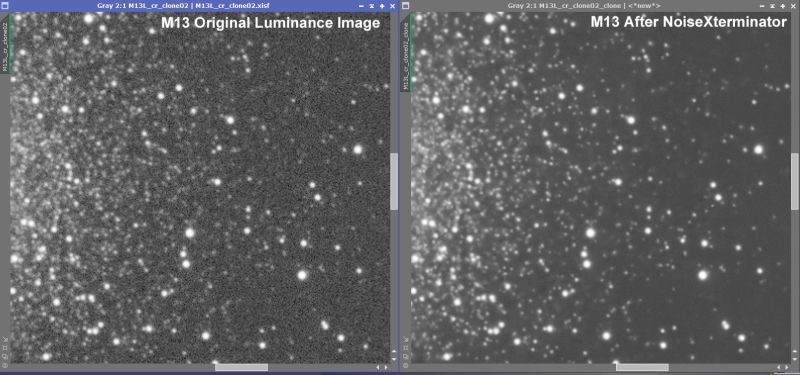Close the M13L_cr_clone02_clone image window
The width and height of the screenshot is (800, 375).
pos(793,6)
